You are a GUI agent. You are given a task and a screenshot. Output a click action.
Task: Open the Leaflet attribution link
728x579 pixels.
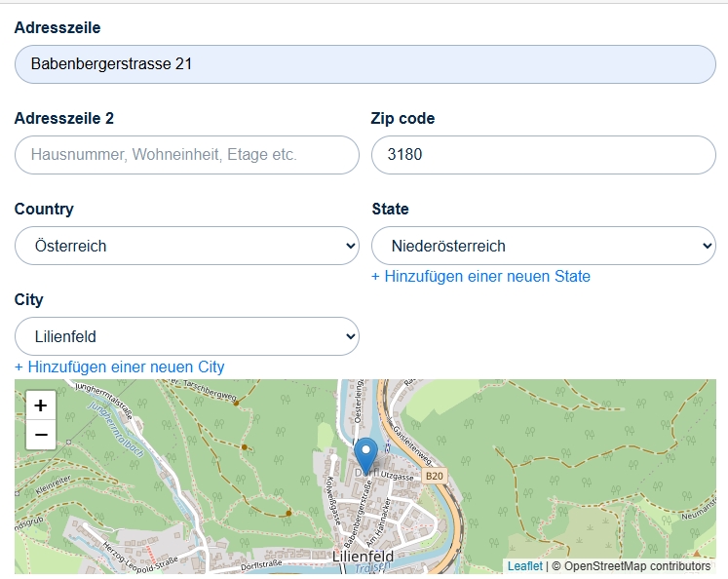(x=524, y=565)
